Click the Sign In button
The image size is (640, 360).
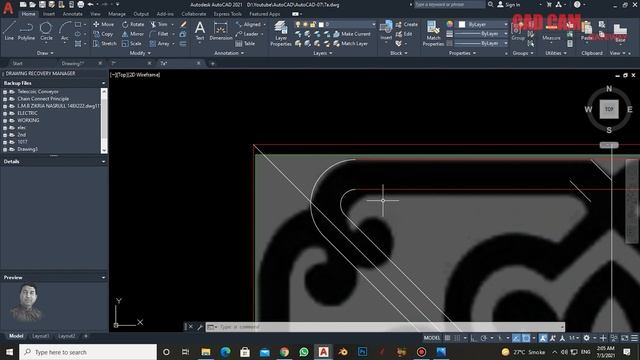pos(509,5)
